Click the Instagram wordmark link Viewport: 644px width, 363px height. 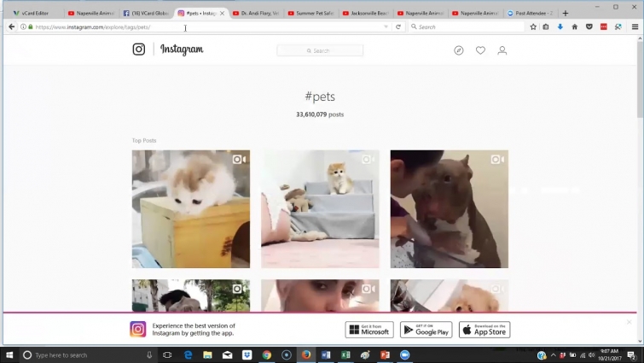click(182, 50)
